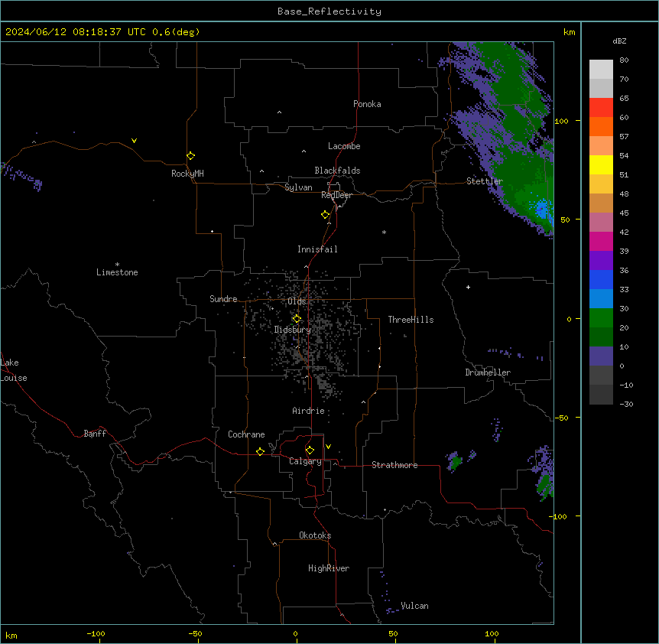Click the yellow diamond marker near RockyMH
The width and height of the screenshot is (659, 644).
(x=191, y=156)
